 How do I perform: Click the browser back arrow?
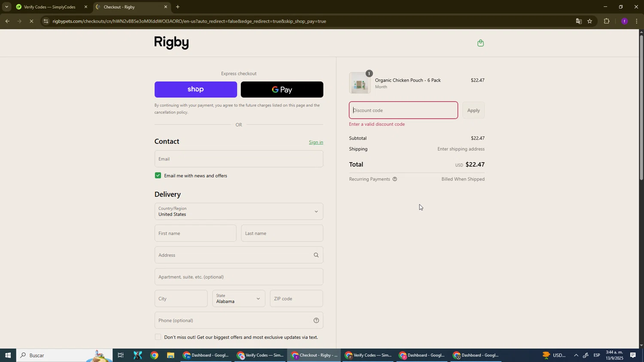pyautogui.click(x=7, y=21)
